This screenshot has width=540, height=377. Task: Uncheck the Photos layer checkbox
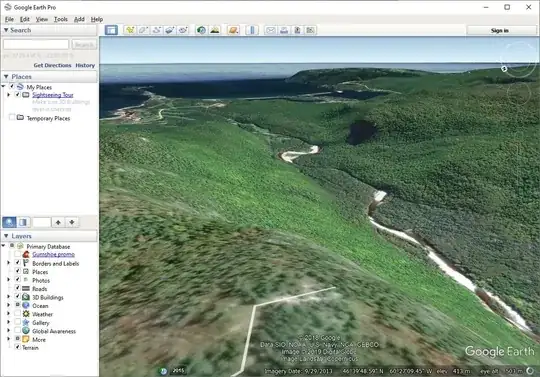pyautogui.click(x=18, y=280)
